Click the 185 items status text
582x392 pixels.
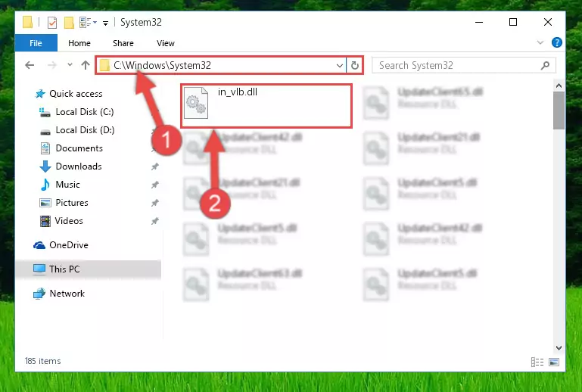[x=42, y=361]
